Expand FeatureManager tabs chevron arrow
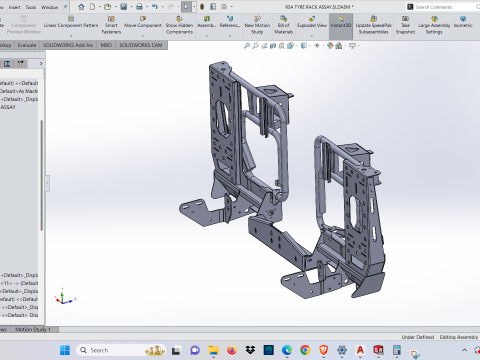This screenshot has width=480, height=360. [41, 64]
